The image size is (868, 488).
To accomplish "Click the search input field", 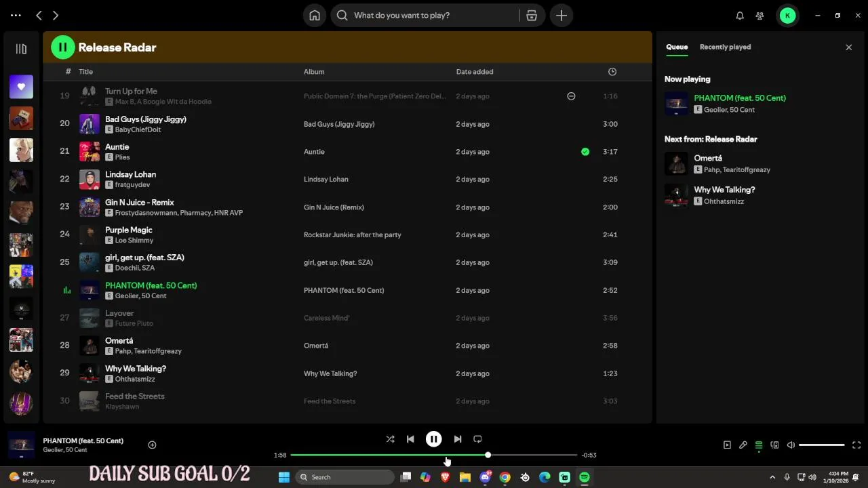I will point(434,16).
